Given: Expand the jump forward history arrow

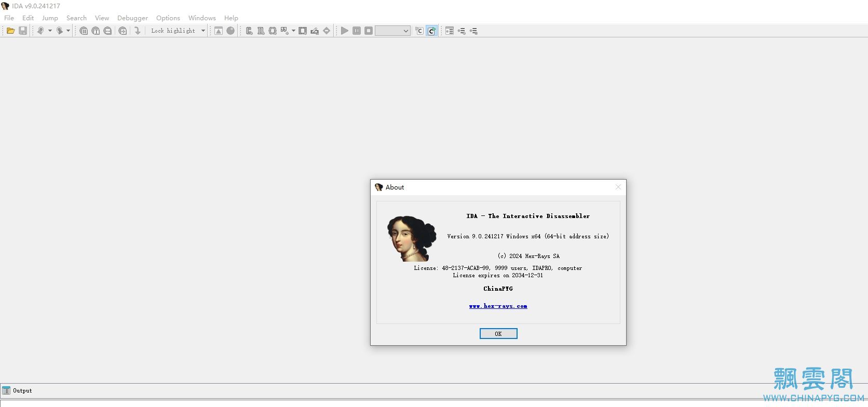Looking at the screenshot, I should (68, 31).
